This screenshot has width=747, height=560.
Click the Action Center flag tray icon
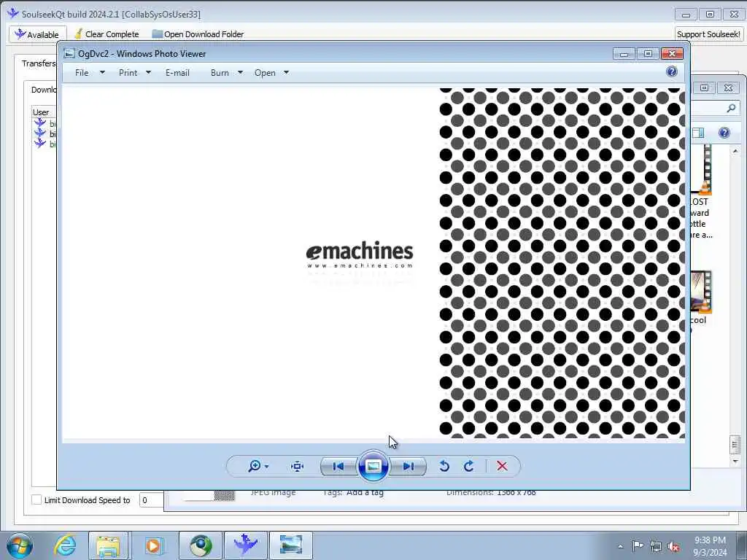pyautogui.click(x=638, y=545)
